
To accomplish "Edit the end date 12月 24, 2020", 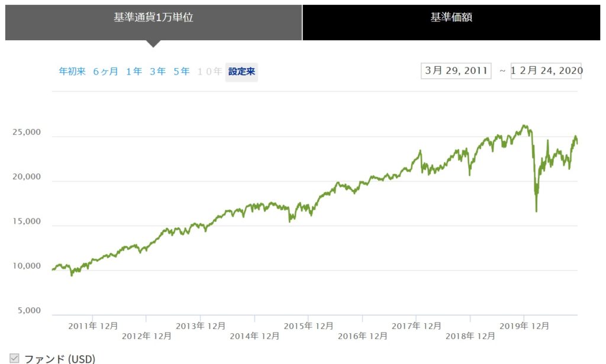I will coord(546,70).
